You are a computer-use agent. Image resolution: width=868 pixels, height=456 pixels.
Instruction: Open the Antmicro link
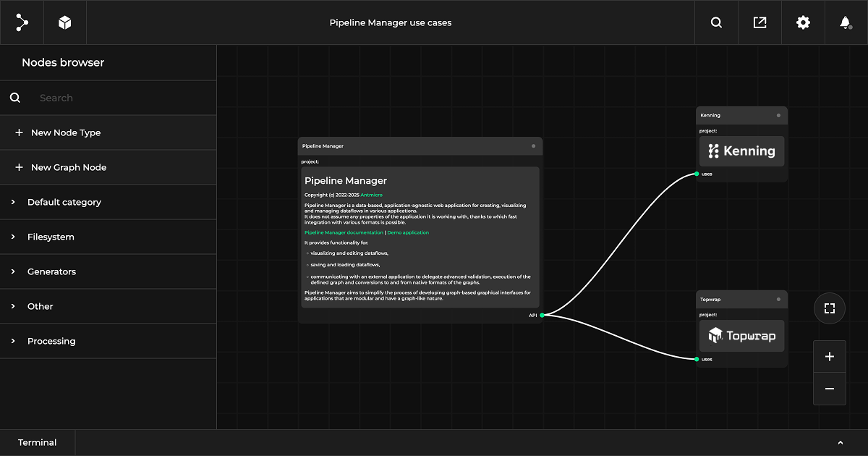tap(373, 195)
